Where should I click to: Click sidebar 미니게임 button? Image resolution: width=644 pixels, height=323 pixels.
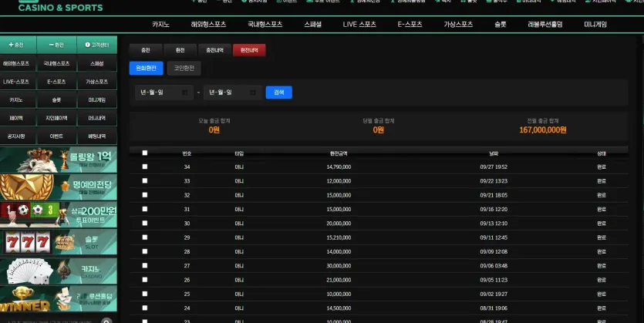[x=97, y=99]
